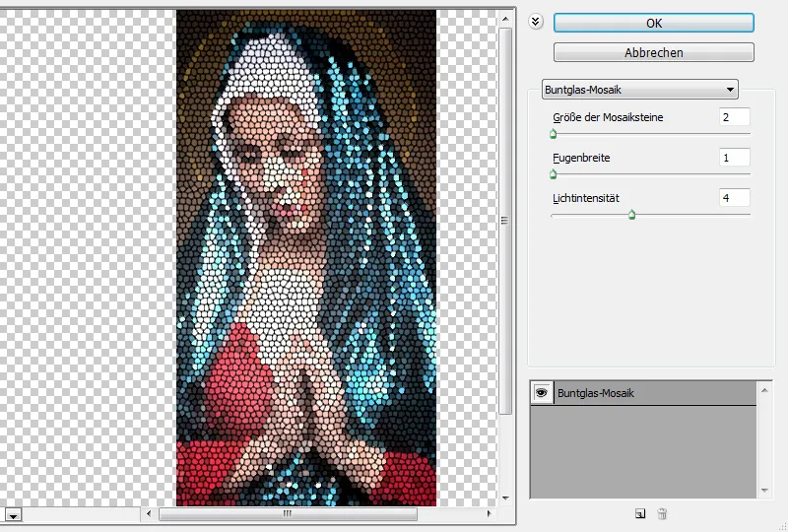Toggle eye visibility of the Buntglas-Mosaik effect layer
This screenshot has height=532, width=788.
click(541, 393)
